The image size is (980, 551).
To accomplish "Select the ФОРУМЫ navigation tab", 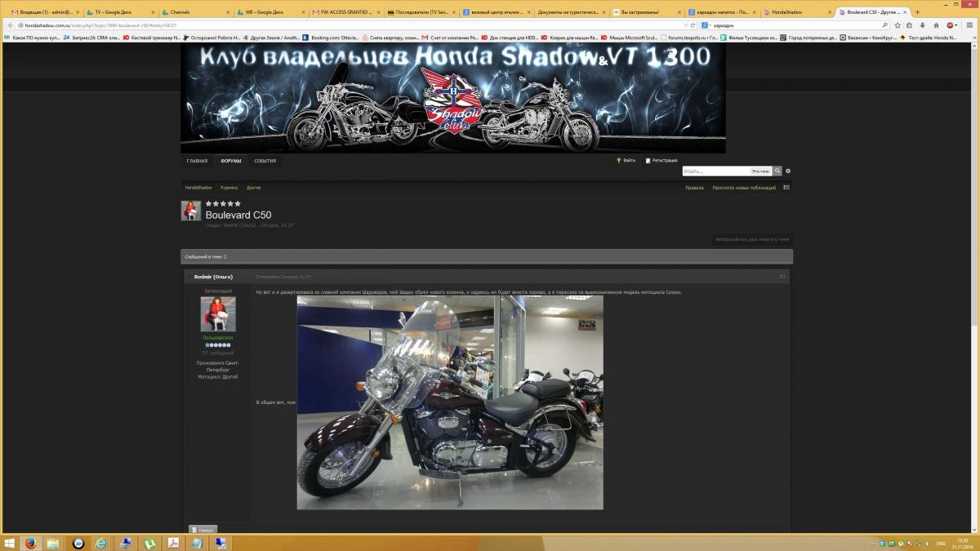I will pyautogui.click(x=230, y=161).
